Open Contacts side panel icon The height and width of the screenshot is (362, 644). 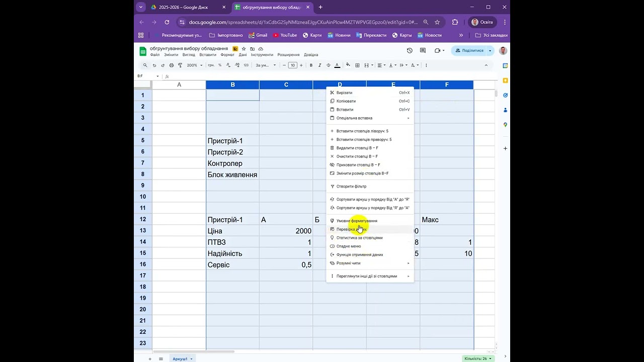pyautogui.click(x=505, y=110)
